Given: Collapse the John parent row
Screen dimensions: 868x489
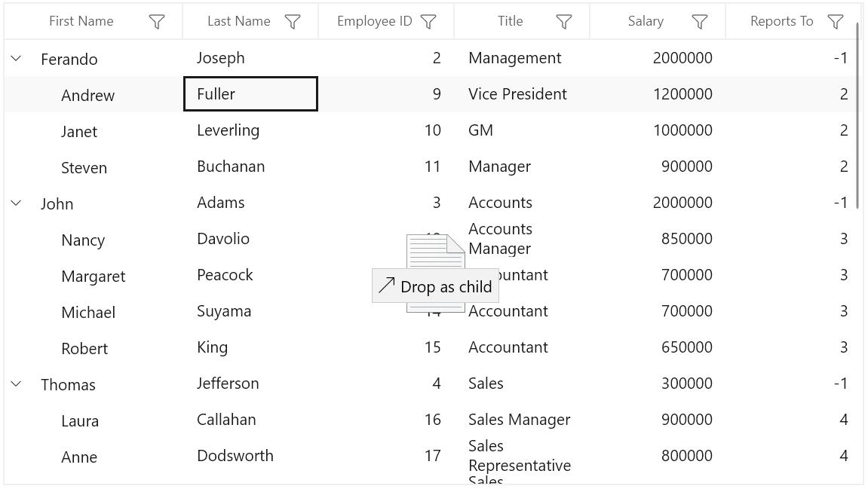Looking at the screenshot, I should tap(16, 203).
